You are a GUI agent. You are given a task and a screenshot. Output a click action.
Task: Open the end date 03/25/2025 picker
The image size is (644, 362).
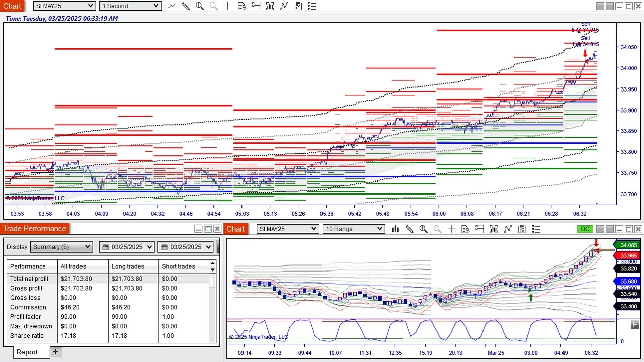(x=186, y=247)
